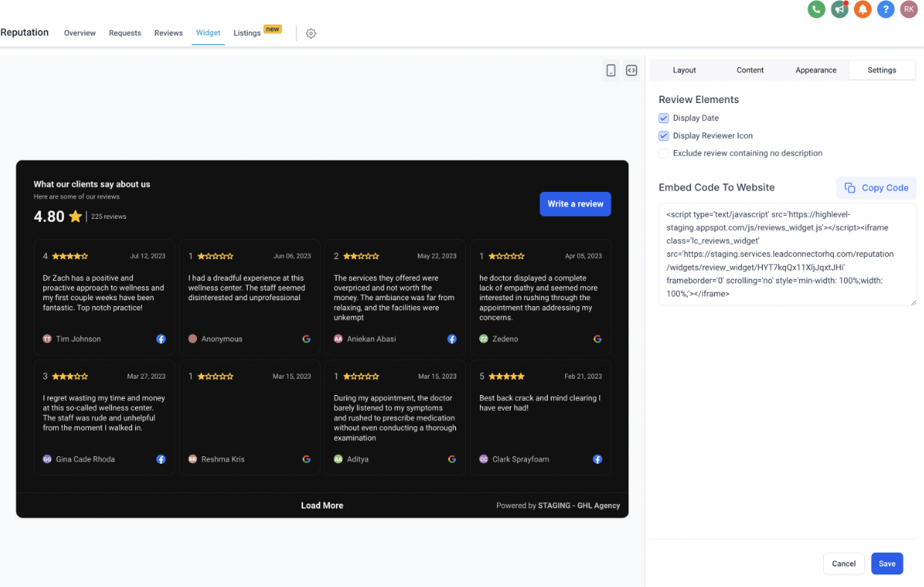924x587 pixels.
Task: Click the 'What our clients say about us' heading
Action: click(x=92, y=184)
